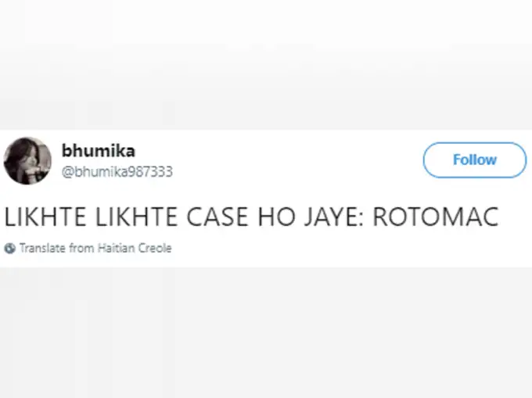Click the blue outline border of the Follow button
This screenshot has height=398, width=532.
[475, 143]
